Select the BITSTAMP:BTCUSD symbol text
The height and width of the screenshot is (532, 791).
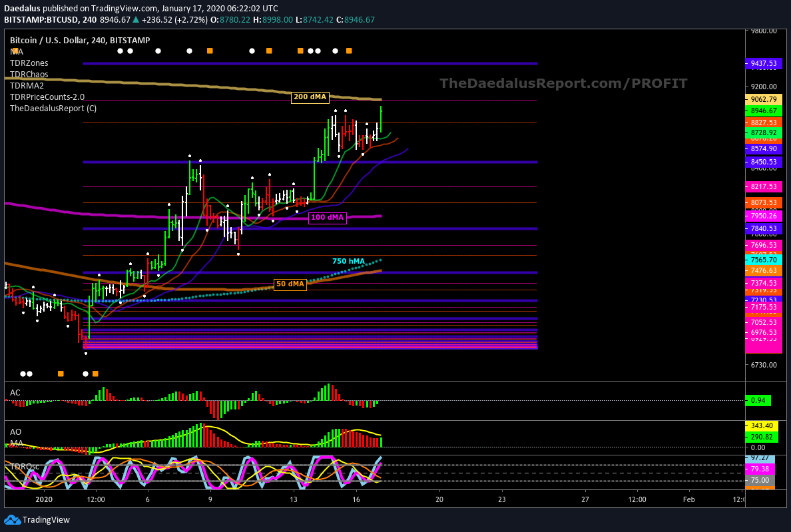pyautogui.click(x=41, y=20)
